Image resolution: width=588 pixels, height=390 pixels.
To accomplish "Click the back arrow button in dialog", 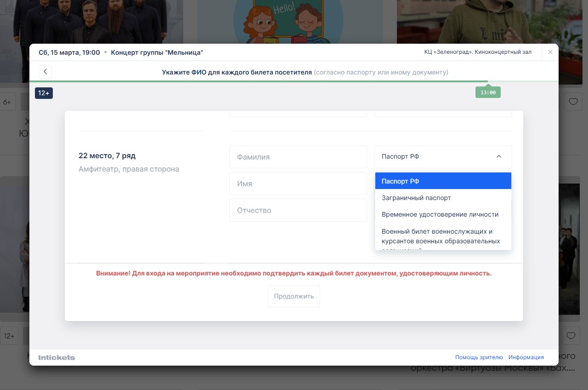I will coord(45,72).
